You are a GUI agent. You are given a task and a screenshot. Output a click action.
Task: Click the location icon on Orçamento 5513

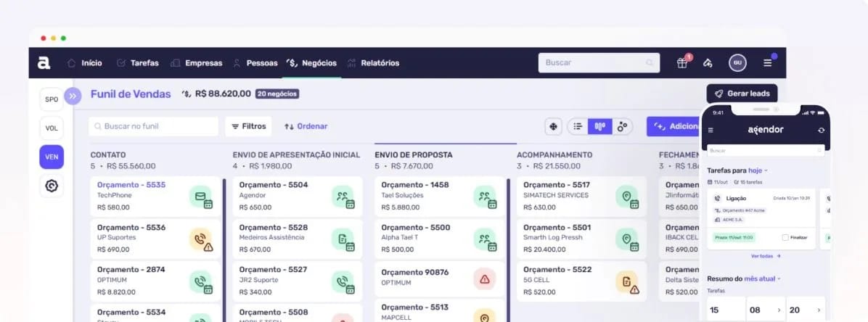(x=485, y=316)
